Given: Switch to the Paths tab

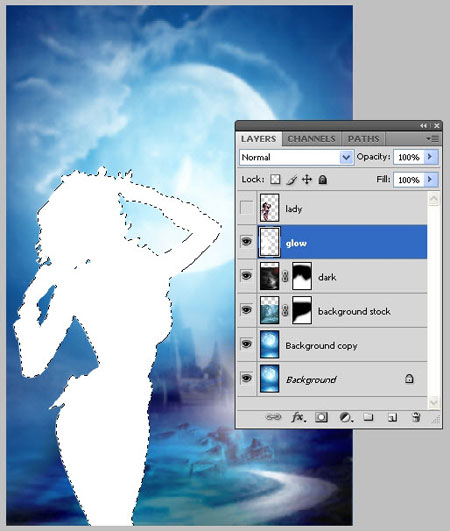Looking at the screenshot, I should (363, 139).
